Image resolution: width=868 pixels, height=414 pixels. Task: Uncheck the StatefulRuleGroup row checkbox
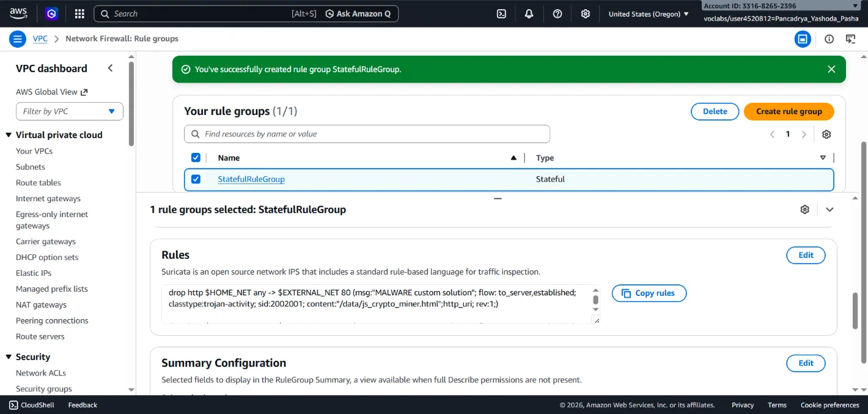point(196,179)
